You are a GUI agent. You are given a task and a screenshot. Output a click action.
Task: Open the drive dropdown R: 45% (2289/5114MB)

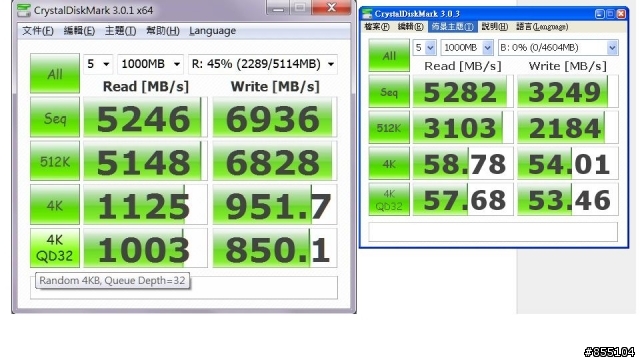coord(263,64)
